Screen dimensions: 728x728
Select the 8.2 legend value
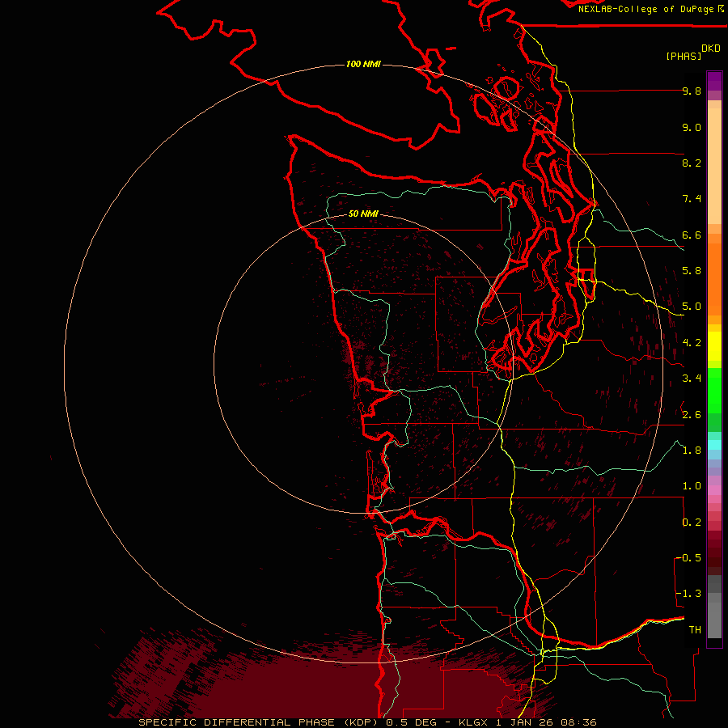point(692,163)
